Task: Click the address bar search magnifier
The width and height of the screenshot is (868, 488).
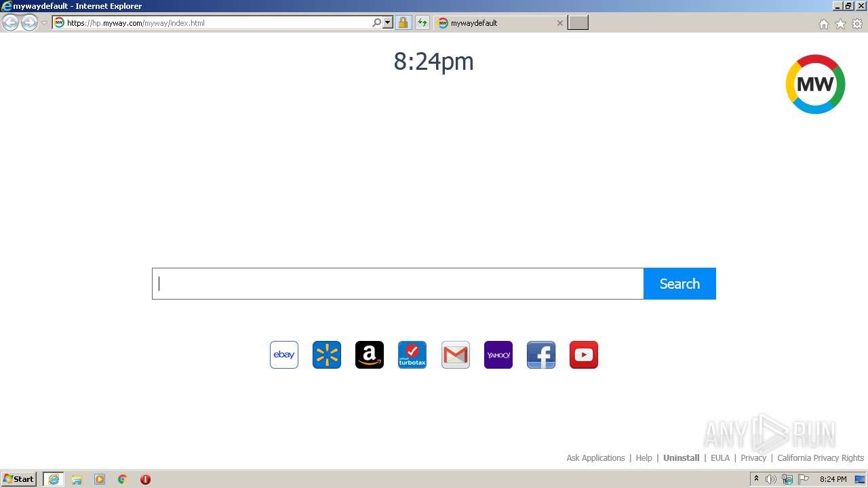Action: click(x=377, y=22)
